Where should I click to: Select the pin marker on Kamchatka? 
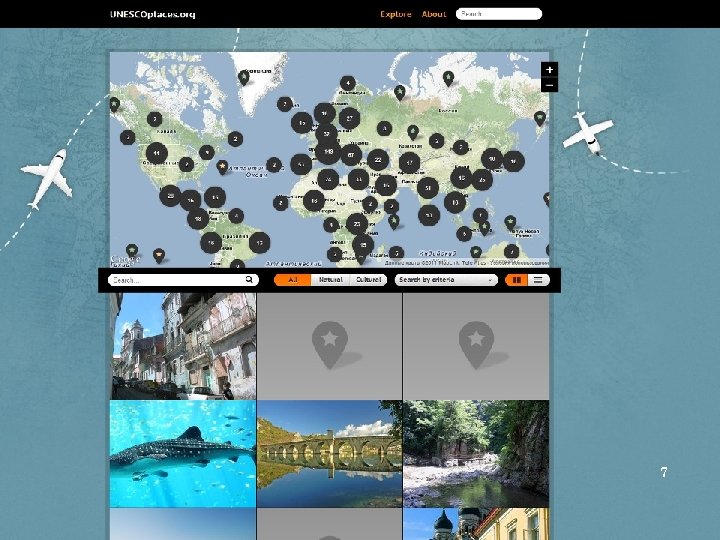pyautogui.click(x=540, y=118)
